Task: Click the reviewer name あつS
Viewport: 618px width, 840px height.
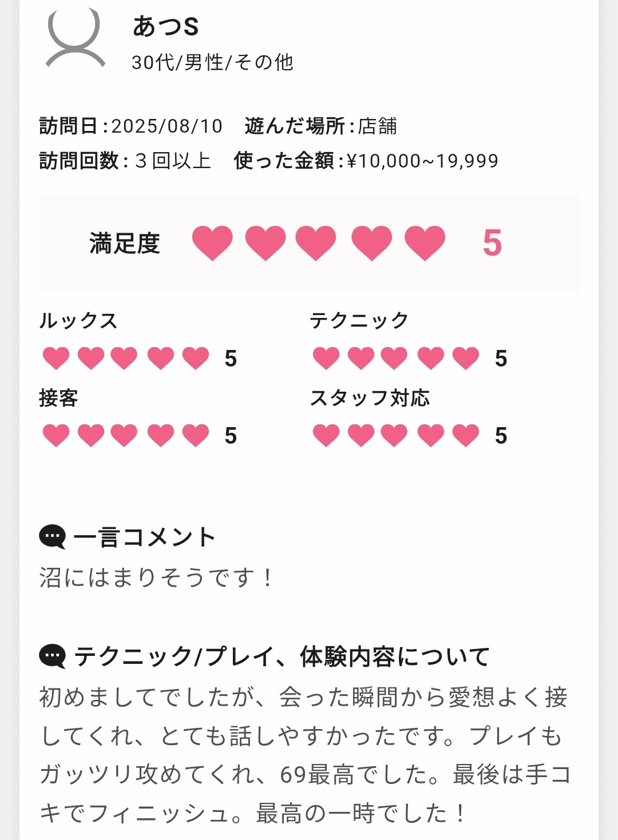Action: click(165, 26)
